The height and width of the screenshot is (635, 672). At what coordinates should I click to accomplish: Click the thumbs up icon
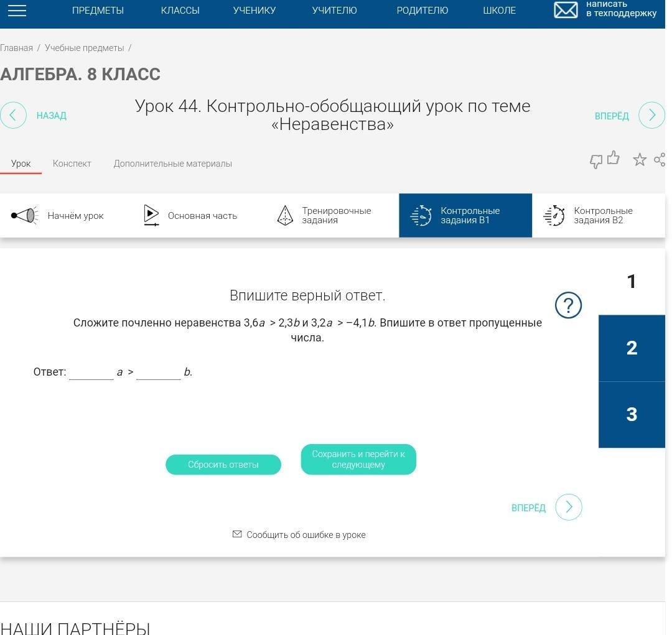pyautogui.click(x=614, y=158)
